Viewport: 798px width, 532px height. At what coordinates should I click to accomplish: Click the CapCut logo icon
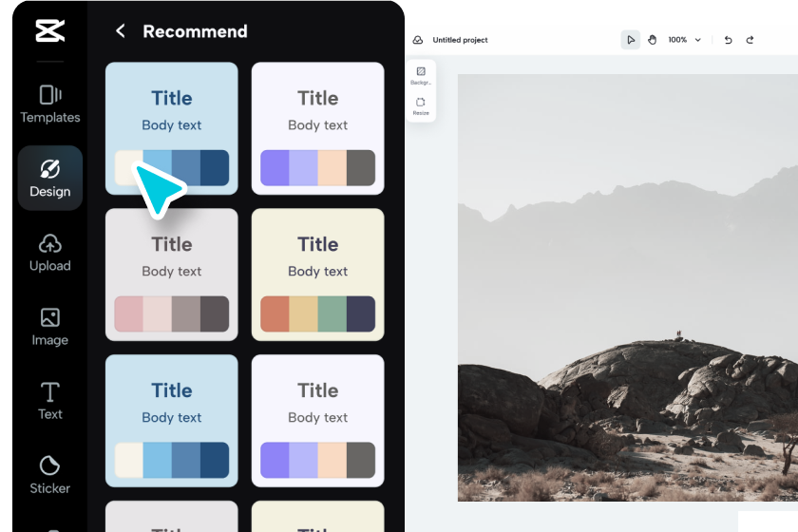click(x=49, y=30)
